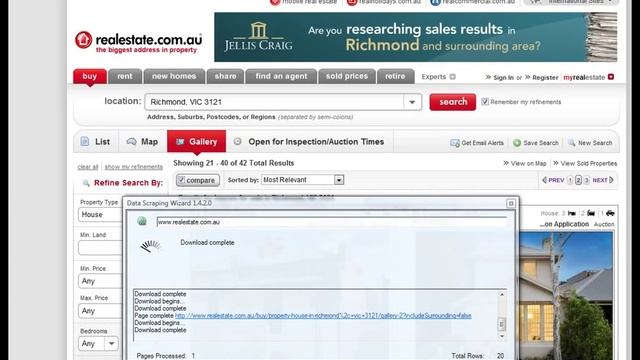Click the wizard URL field www.realestate.com.au
The image size is (640, 360).
point(331,222)
